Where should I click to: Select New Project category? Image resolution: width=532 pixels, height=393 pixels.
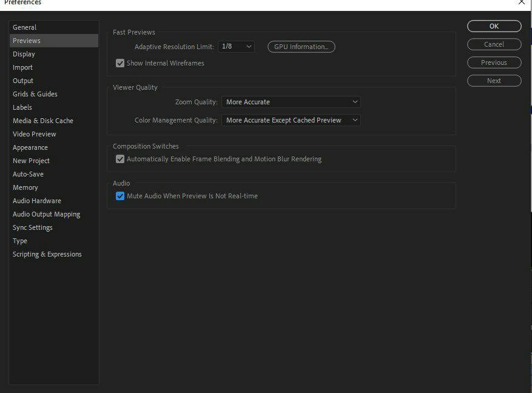tap(54, 161)
